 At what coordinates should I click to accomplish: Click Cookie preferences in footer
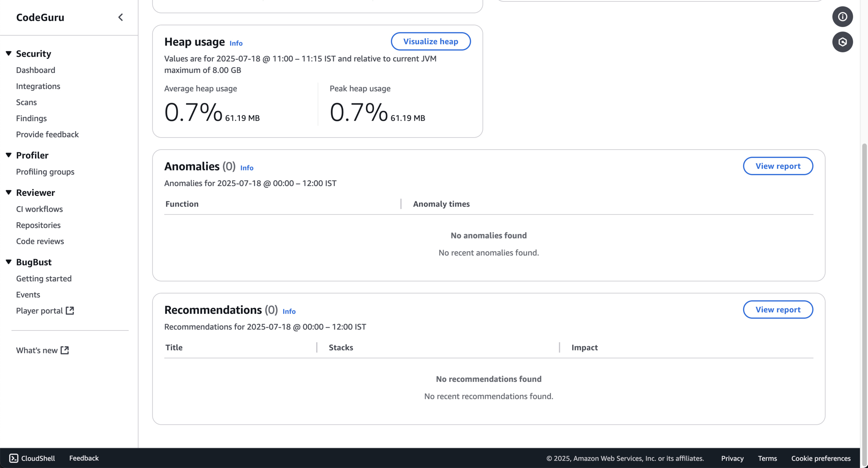(821, 458)
